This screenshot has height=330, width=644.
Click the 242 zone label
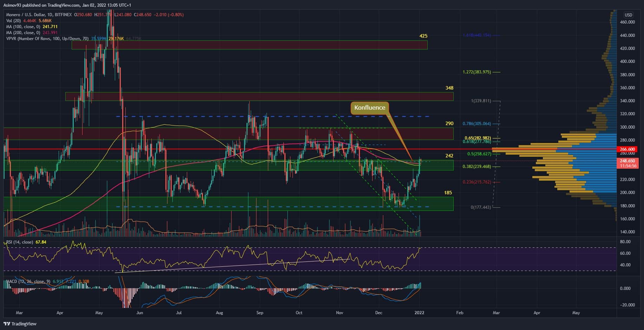coord(449,156)
